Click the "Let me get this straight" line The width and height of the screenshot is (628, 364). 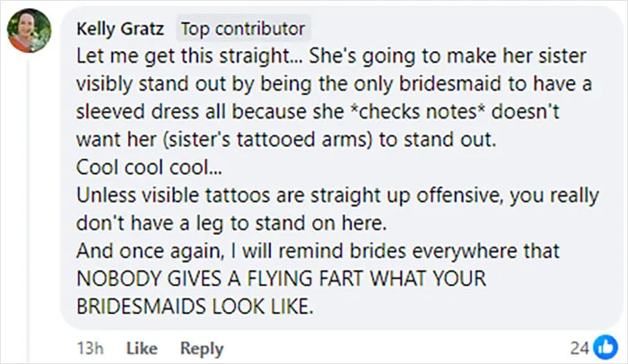click(x=331, y=56)
